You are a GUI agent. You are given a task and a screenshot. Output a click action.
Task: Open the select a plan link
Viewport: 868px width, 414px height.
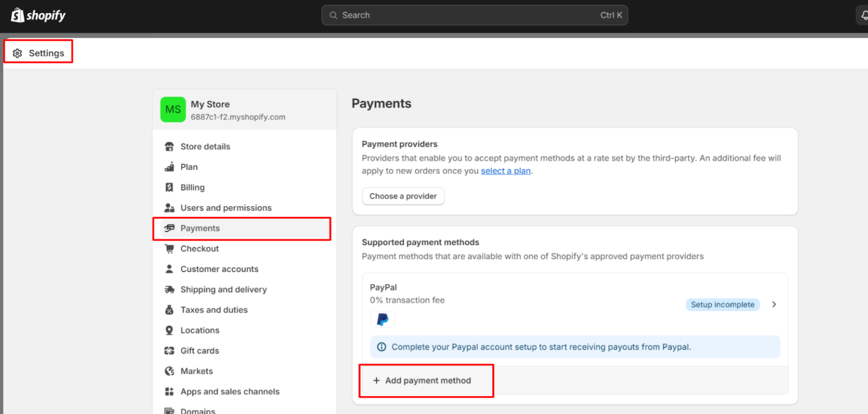click(x=505, y=171)
